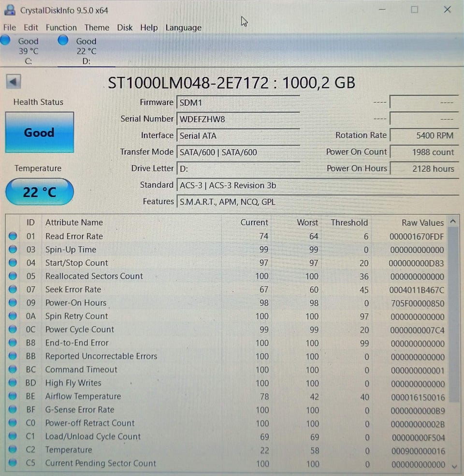Click the status icon of Current Pending Sector Count
The width and height of the screenshot is (464, 476).
coord(13,463)
